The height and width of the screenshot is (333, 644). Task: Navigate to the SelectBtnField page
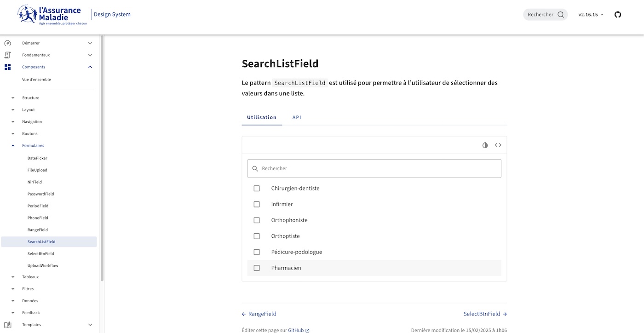click(x=482, y=314)
